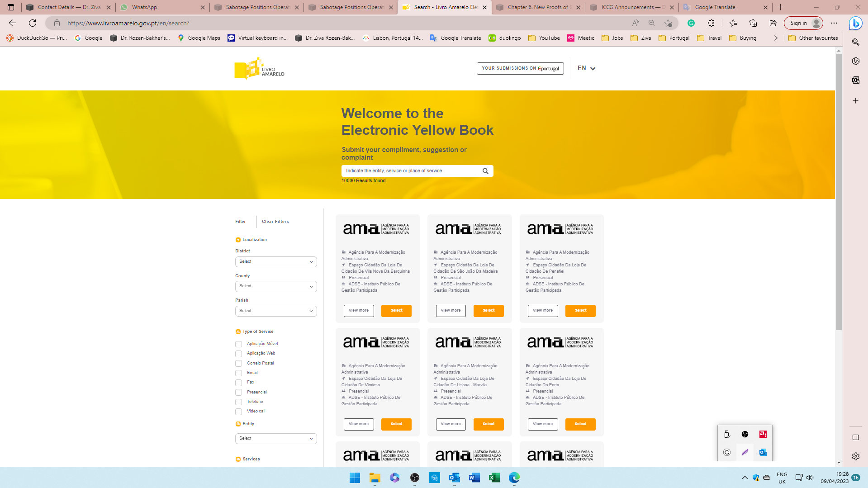Open the Other favourites folder
The height and width of the screenshot is (488, 868).
click(813, 38)
